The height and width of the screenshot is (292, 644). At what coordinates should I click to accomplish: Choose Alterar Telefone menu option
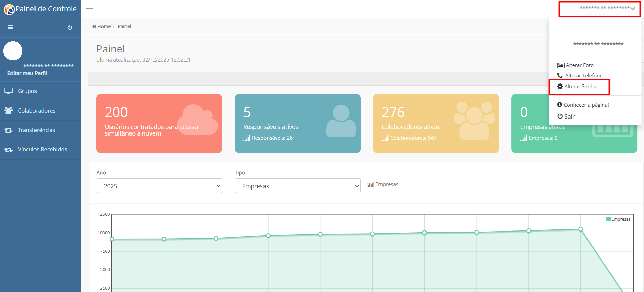[x=580, y=76]
